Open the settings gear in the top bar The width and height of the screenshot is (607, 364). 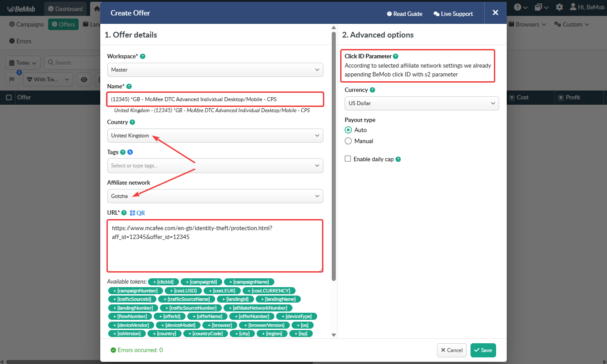pyautogui.click(x=559, y=7)
